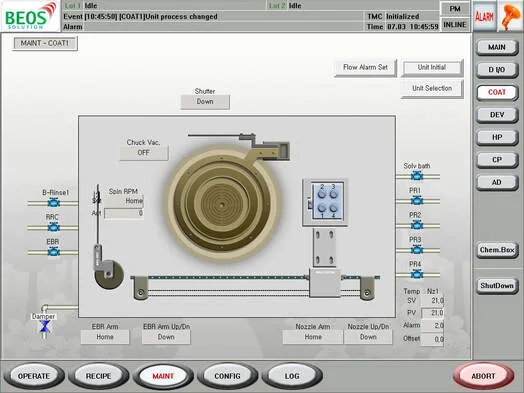Viewport: 524px width, 393px height.
Task: Click the Unit Initial button
Action: pyautogui.click(x=432, y=68)
